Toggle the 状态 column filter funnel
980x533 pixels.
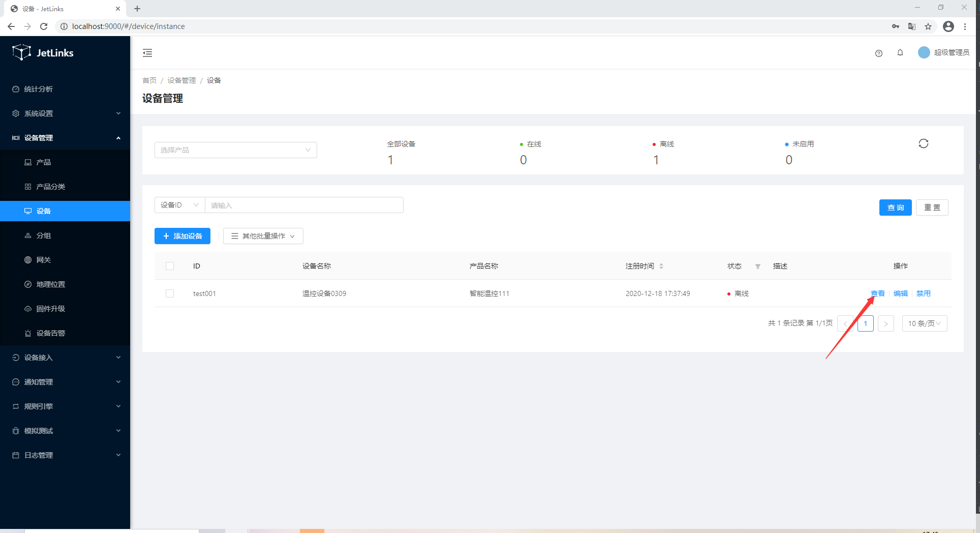(757, 266)
